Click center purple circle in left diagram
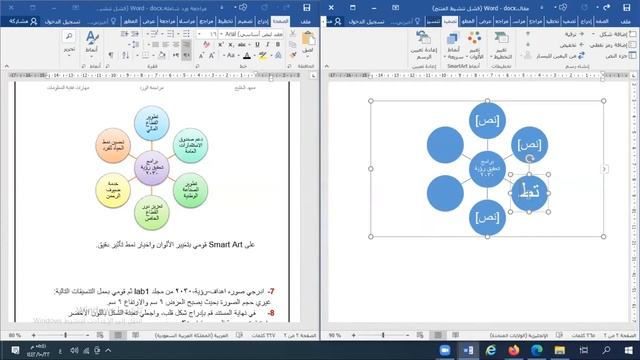The width and height of the screenshot is (640, 360). pyautogui.click(x=151, y=168)
